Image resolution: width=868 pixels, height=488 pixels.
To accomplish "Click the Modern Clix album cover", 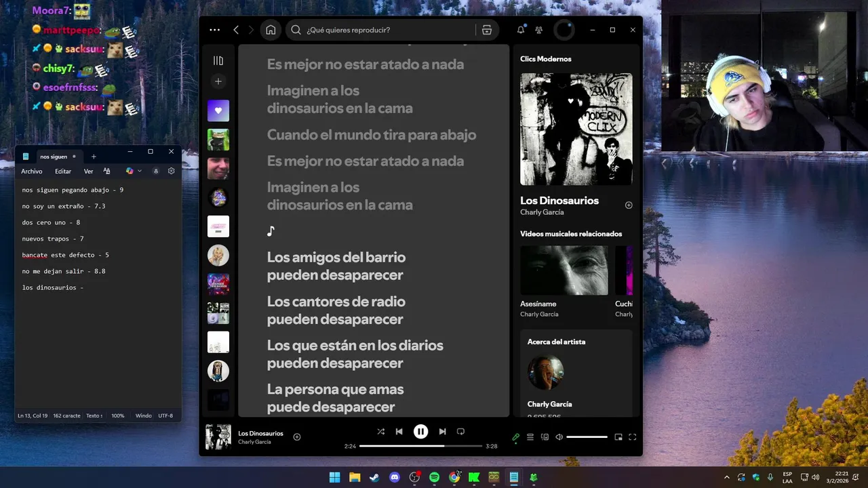I will point(576,129).
